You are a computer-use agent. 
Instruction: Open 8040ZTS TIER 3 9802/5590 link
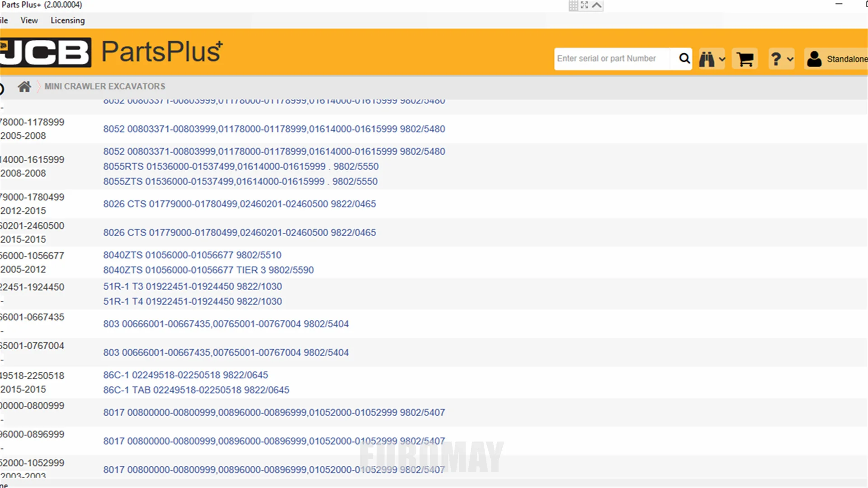click(208, 270)
